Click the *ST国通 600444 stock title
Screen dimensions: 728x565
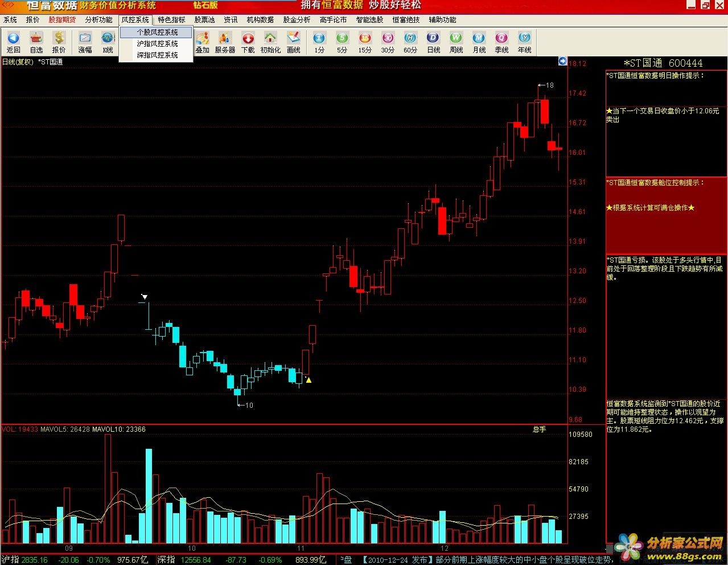663,63
